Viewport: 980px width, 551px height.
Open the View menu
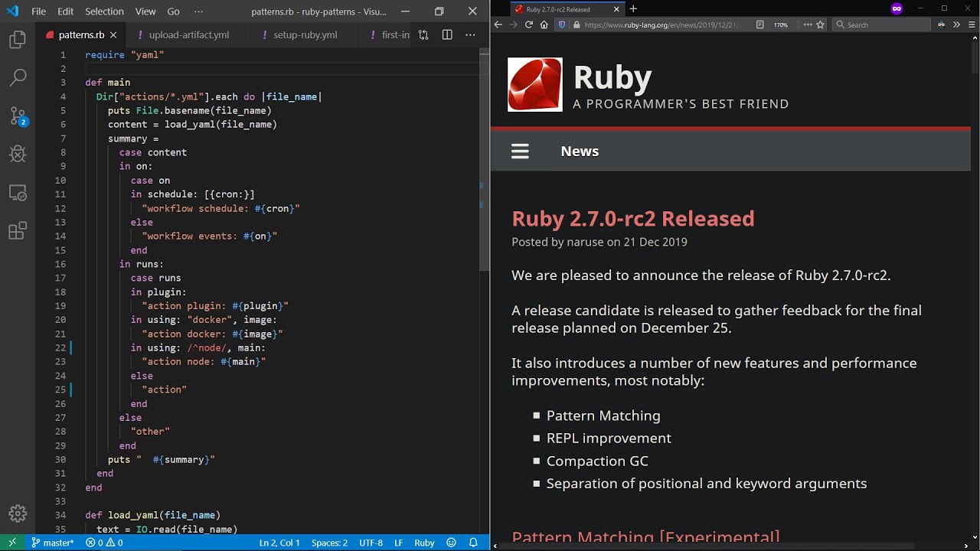tap(145, 11)
